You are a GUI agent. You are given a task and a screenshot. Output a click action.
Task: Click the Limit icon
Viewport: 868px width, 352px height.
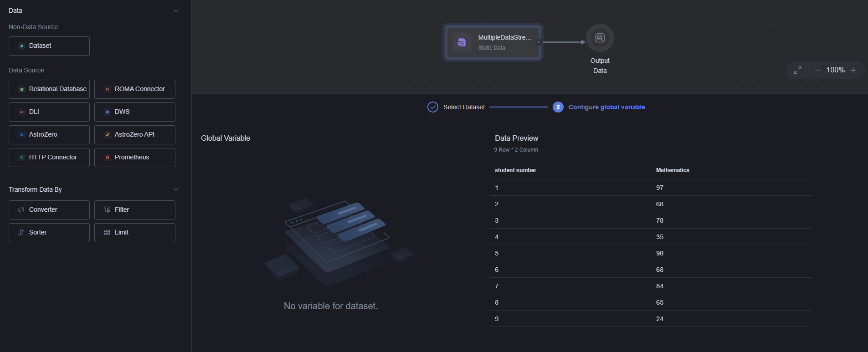[107, 232]
